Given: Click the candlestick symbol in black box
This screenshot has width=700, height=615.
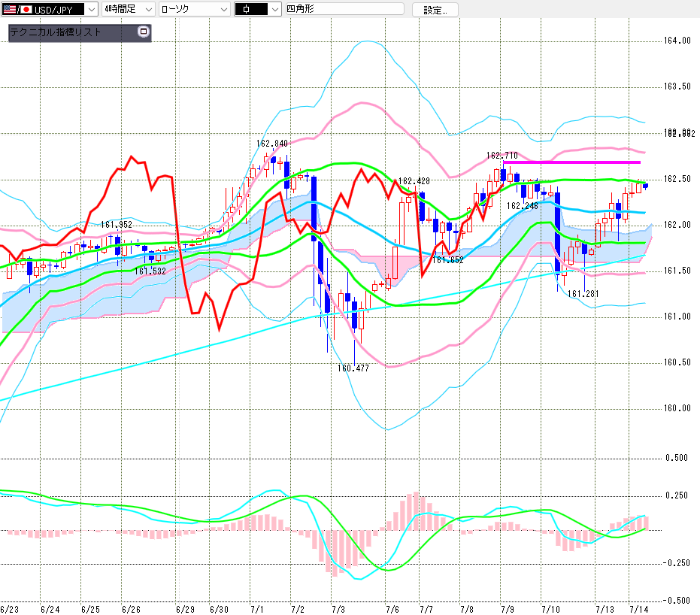Looking at the screenshot, I should (247, 9).
